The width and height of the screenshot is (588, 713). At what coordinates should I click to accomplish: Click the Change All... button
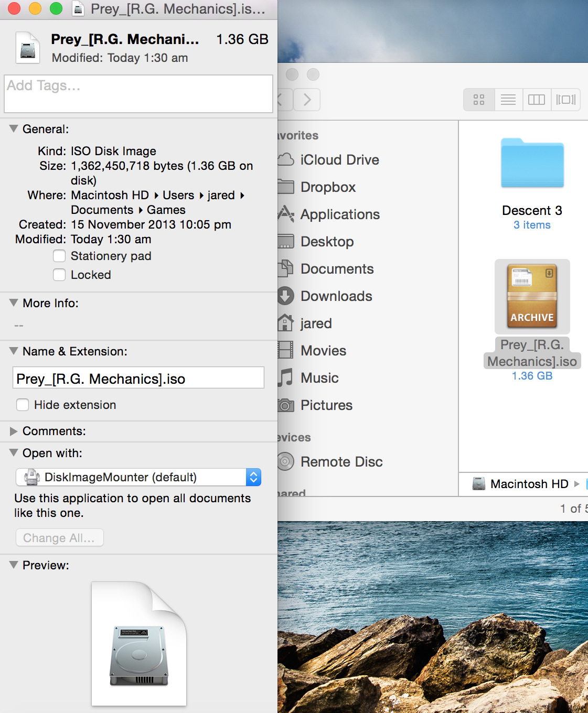click(x=59, y=537)
